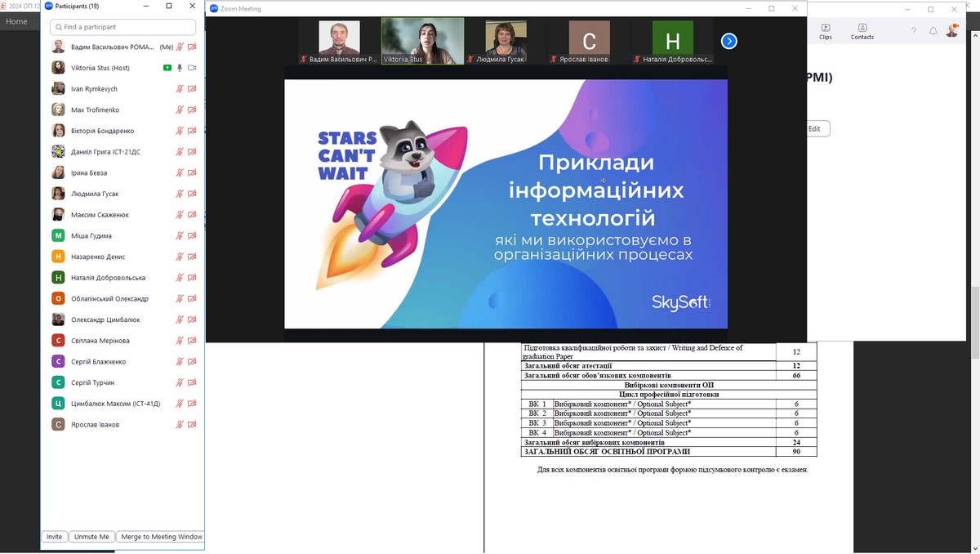Click the Unmute Me button

tap(91, 537)
